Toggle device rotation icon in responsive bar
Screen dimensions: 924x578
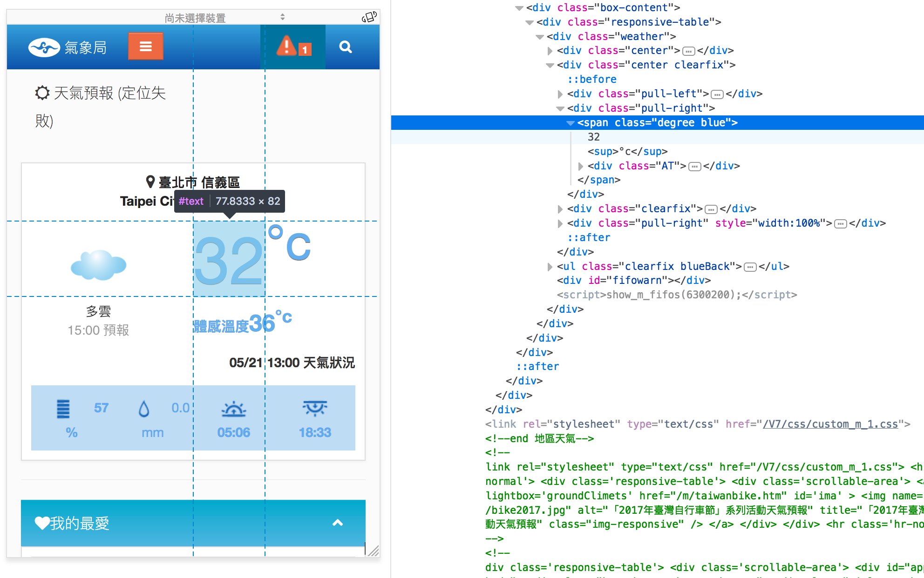[369, 17]
